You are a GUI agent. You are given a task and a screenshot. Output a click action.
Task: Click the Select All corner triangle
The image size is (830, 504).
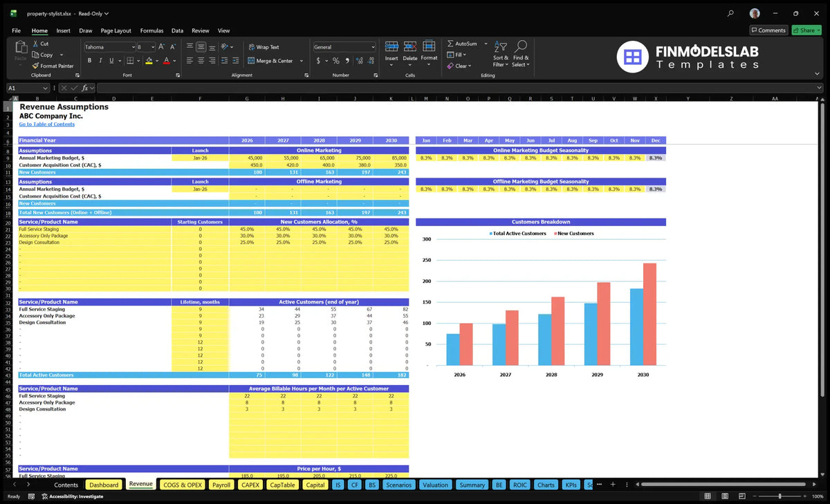(x=10, y=99)
